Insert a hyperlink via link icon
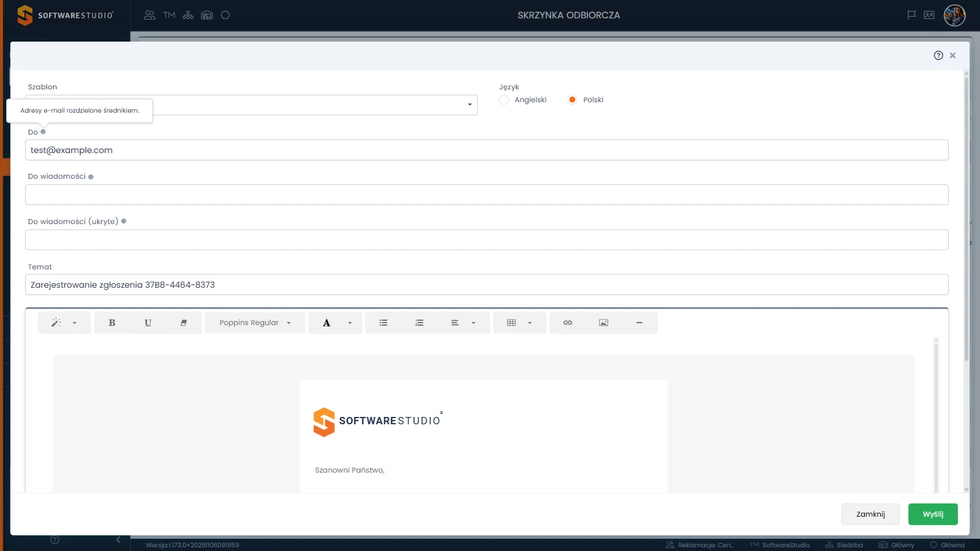The width and height of the screenshot is (980, 551). 568,323
